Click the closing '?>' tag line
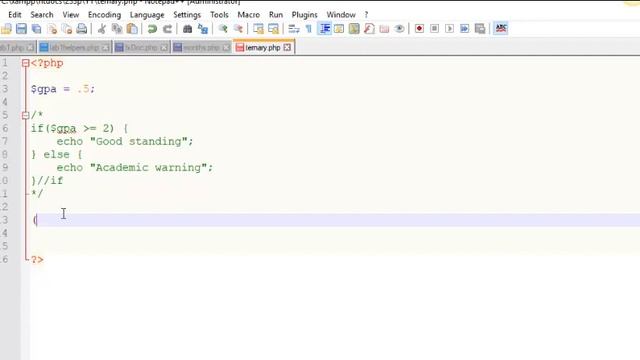Viewport: 640px width, 360px height. [x=37, y=260]
